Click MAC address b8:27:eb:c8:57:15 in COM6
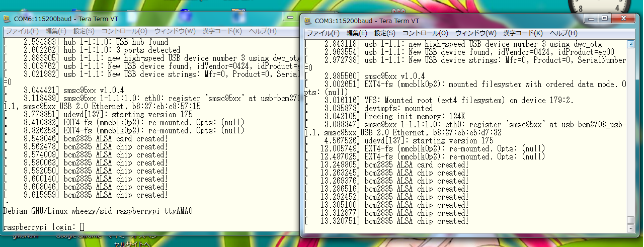This screenshot has width=644, height=247. pyautogui.click(x=166, y=107)
